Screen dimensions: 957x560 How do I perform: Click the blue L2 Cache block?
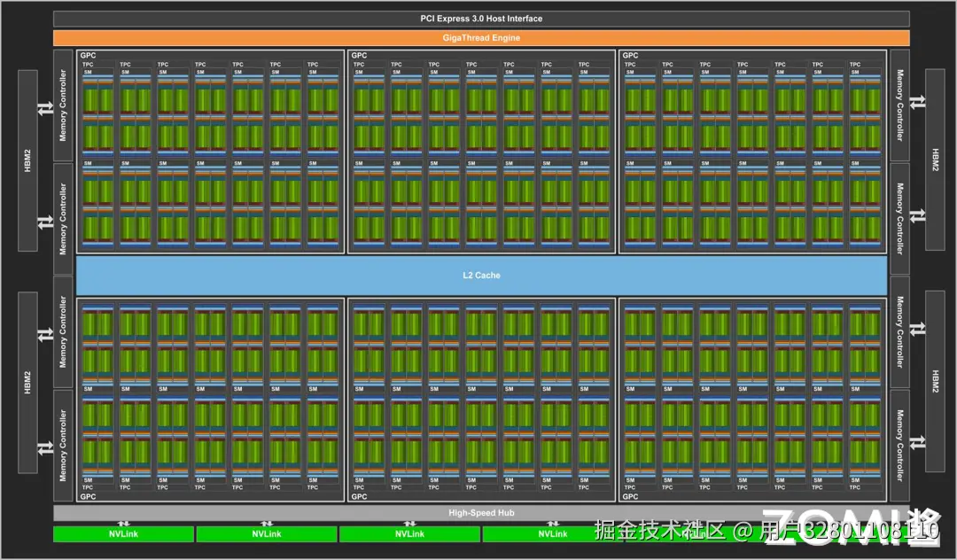point(481,276)
